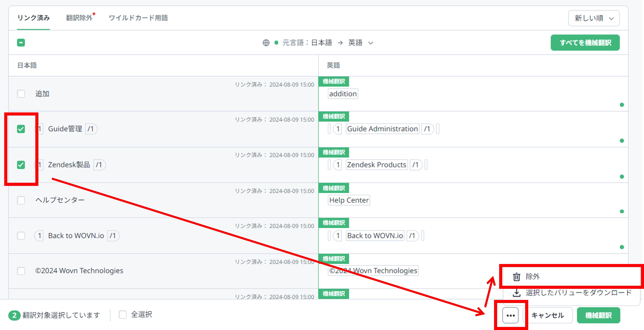Uncheck the Guide管理 row checkbox
The image size is (644, 330).
coord(21,129)
